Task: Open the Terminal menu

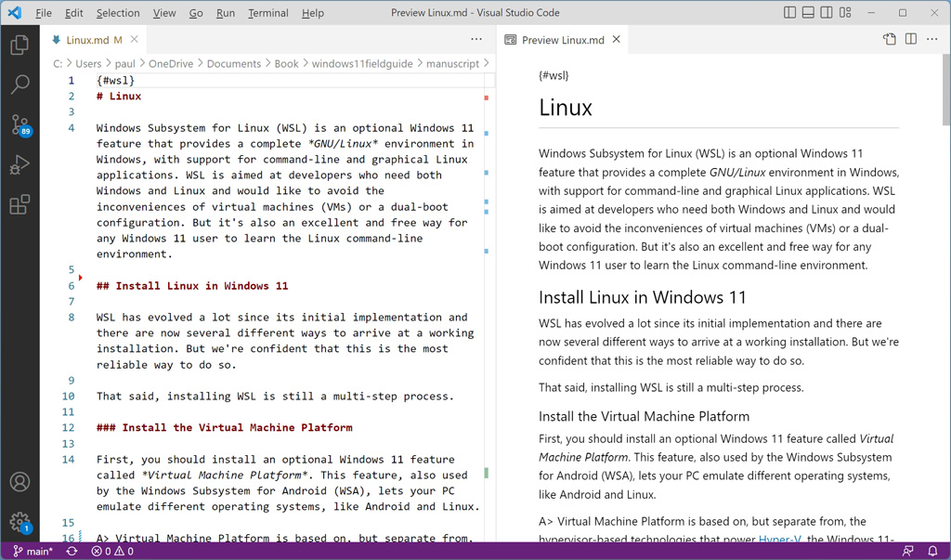Action: (x=267, y=13)
